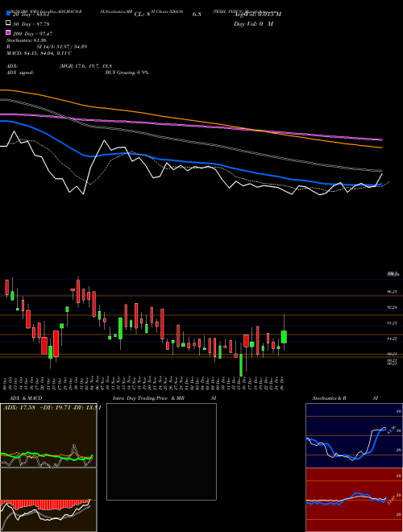Click the 'ADX & MACD' panel title

click(26, 398)
